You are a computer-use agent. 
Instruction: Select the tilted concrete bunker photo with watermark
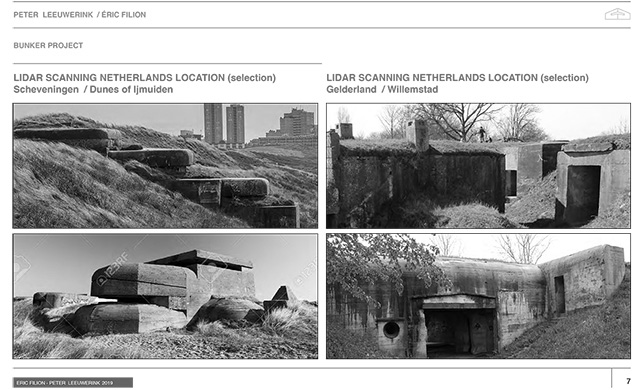(x=165, y=296)
